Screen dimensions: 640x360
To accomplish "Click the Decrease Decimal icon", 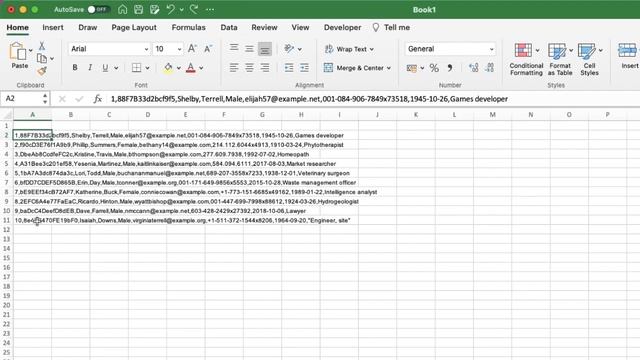I will point(490,68).
